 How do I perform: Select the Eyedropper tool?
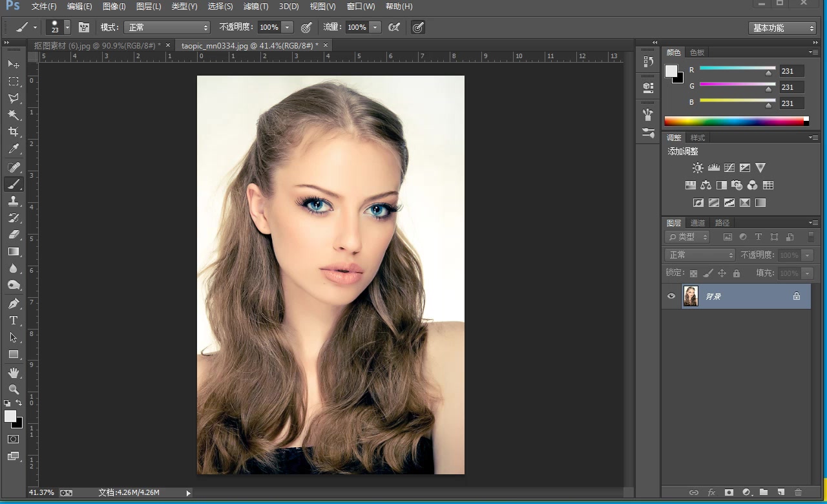tap(14, 149)
